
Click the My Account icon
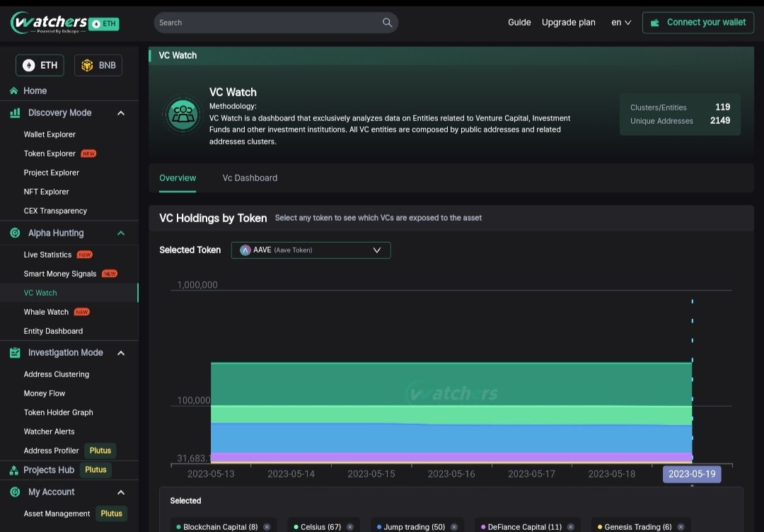pyautogui.click(x=15, y=492)
